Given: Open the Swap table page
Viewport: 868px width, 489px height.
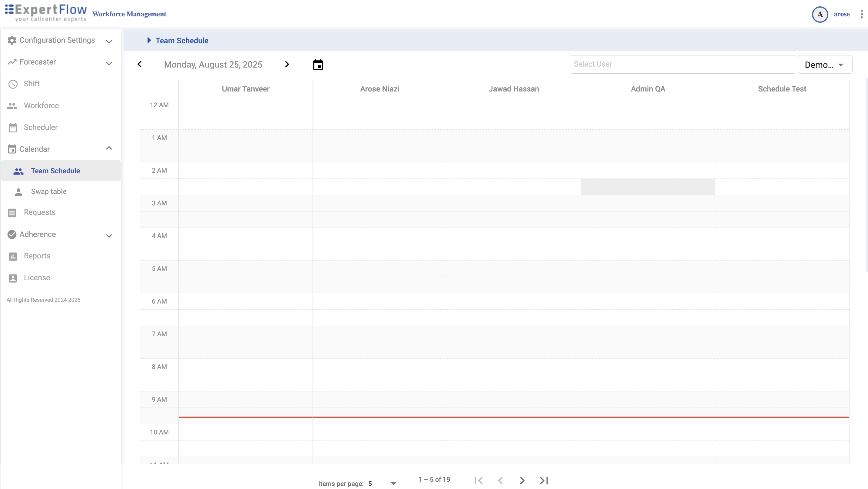Looking at the screenshot, I should coord(49,191).
